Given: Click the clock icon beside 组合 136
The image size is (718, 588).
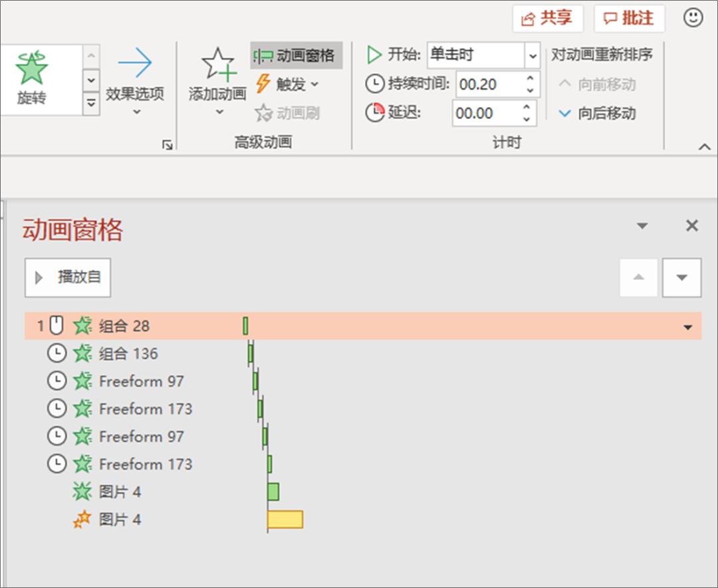Looking at the screenshot, I should (57, 353).
